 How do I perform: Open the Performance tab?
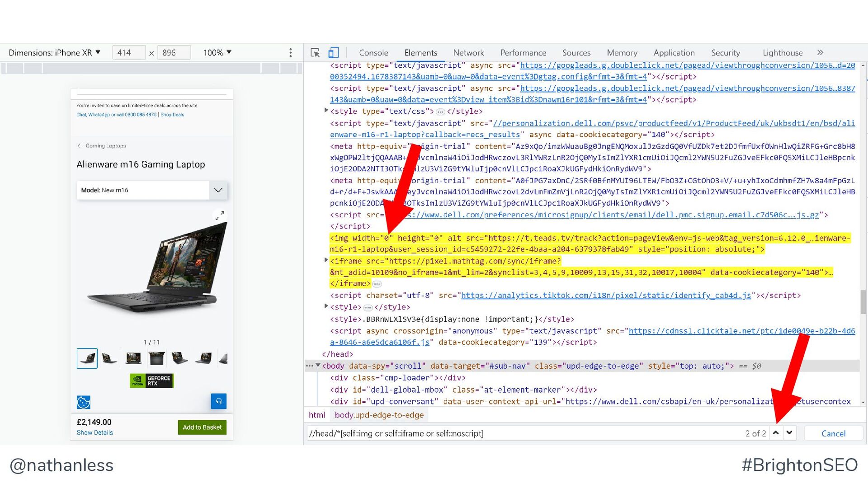point(523,53)
